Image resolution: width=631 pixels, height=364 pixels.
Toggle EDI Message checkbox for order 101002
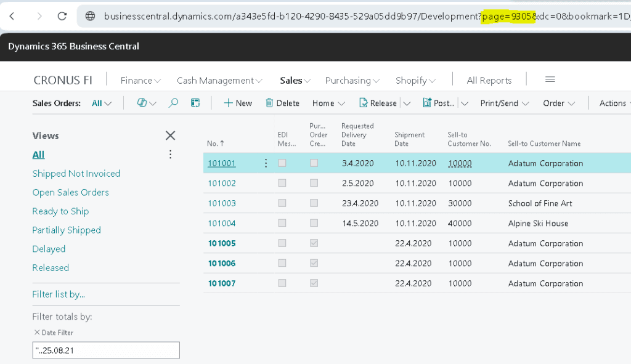(x=282, y=184)
